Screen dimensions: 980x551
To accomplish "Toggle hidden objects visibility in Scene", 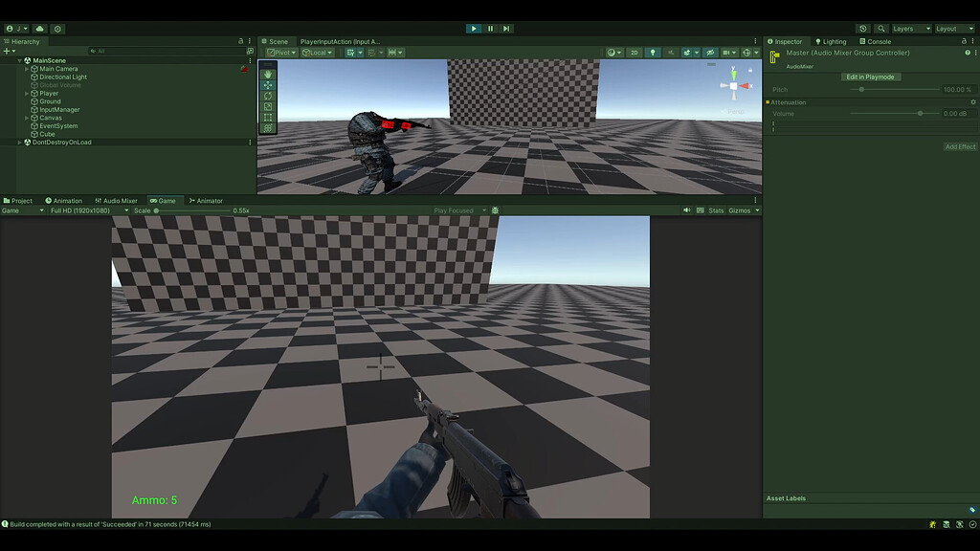I will (710, 53).
